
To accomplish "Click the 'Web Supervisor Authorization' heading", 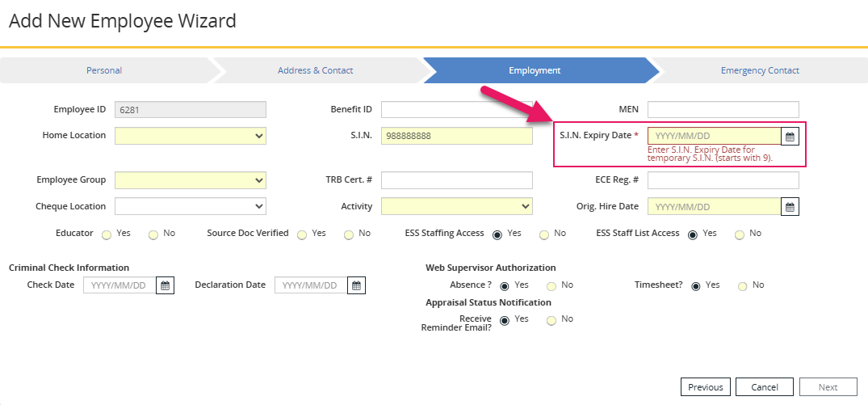I will [x=490, y=268].
